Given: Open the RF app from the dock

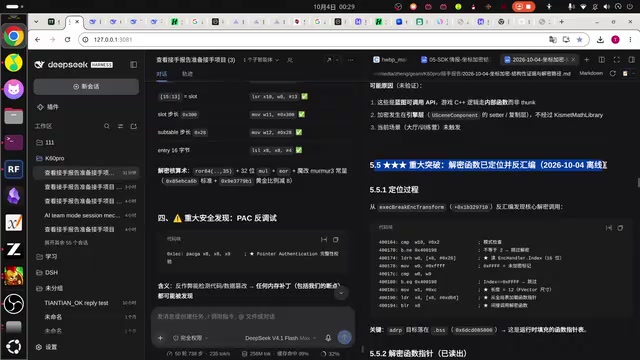Looking at the screenshot, I should tap(13, 169).
